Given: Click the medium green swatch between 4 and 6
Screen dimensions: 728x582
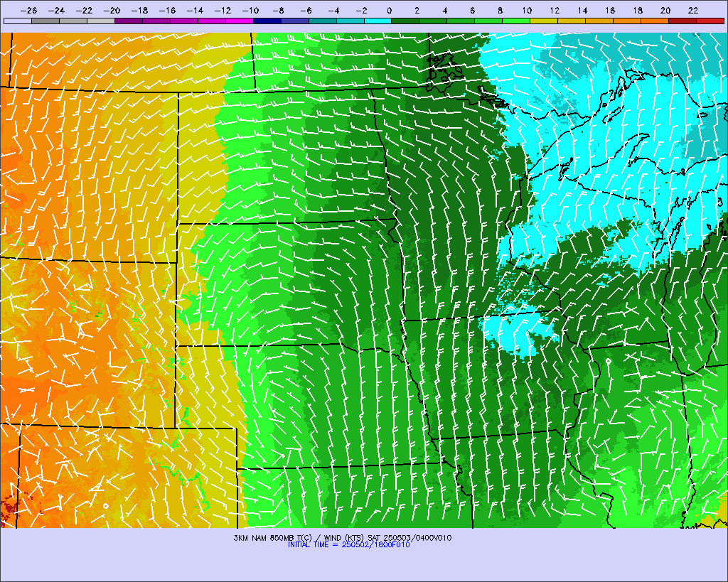Looking at the screenshot, I should point(461,21).
